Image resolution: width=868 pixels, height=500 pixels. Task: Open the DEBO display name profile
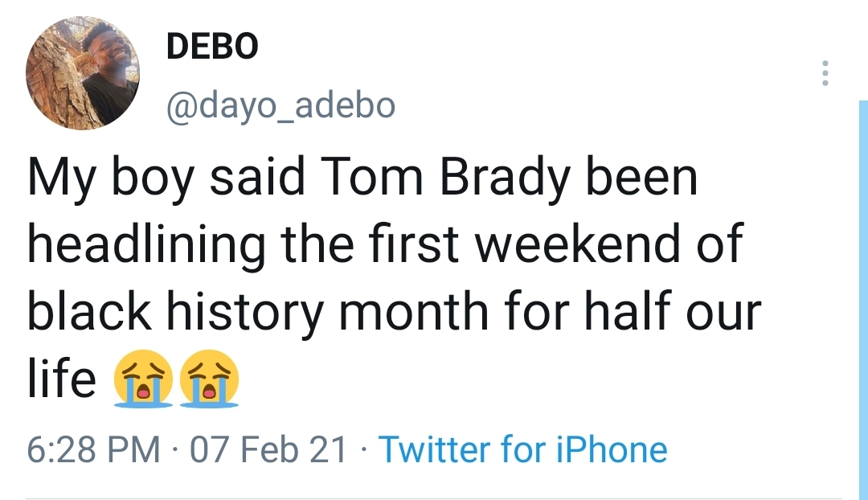coord(212,47)
